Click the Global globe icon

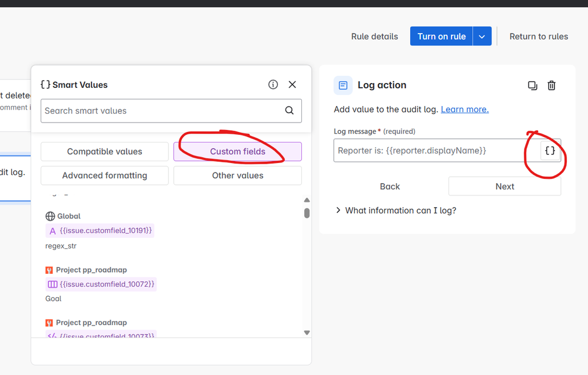(50, 217)
